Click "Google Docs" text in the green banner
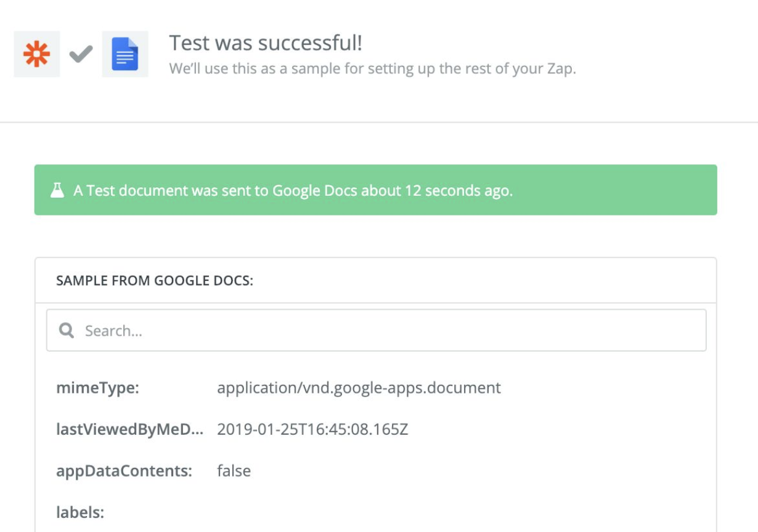Viewport: 758px width, 532px height. 315,190
